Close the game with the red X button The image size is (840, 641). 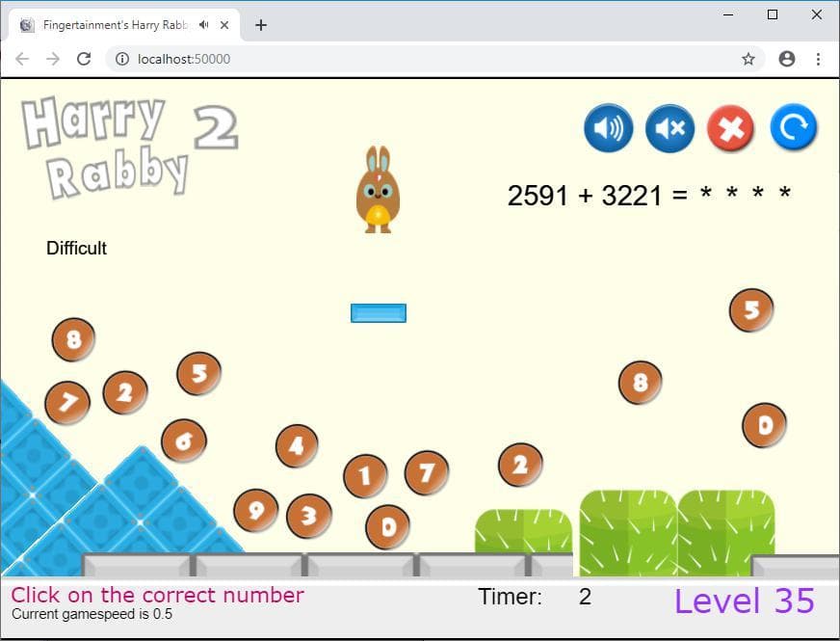pos(731,128)
